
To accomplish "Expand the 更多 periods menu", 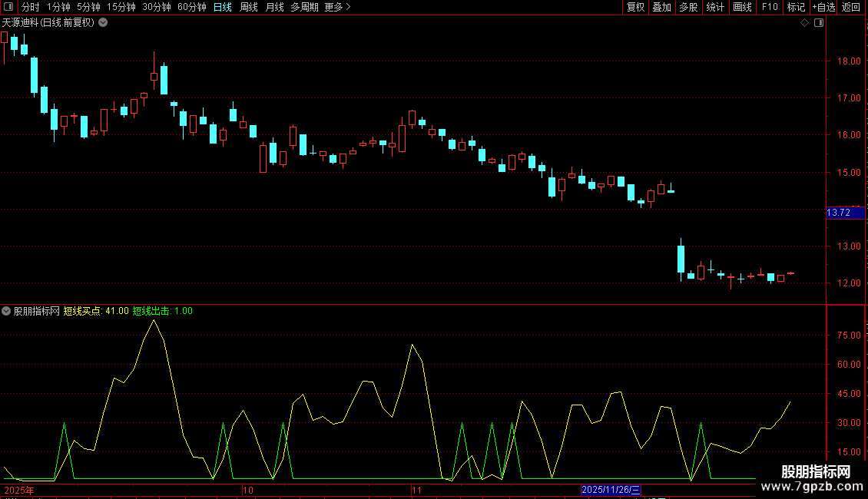I will [337, 7].
